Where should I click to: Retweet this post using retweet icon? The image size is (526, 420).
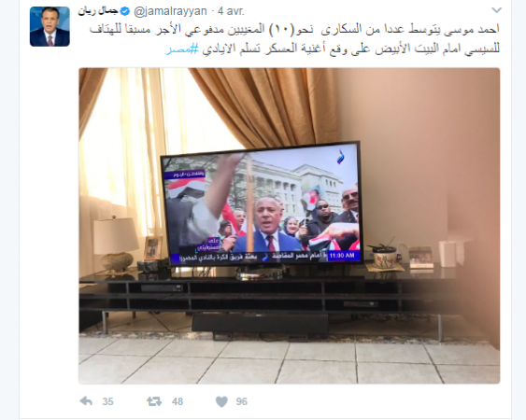154,401
